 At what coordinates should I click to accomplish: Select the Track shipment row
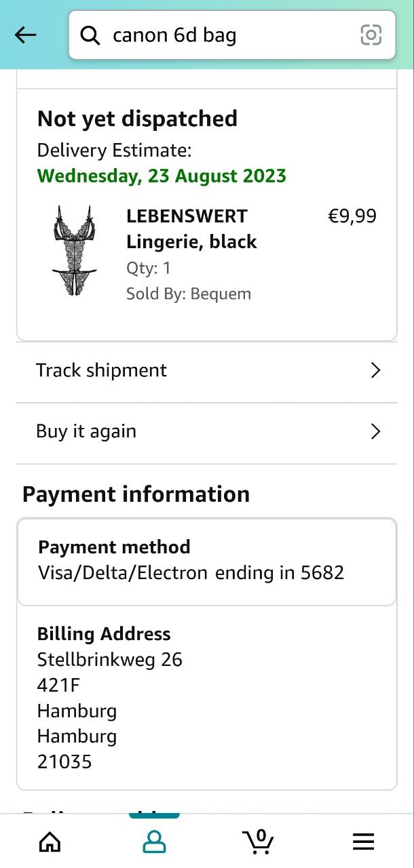pyautogui.click(x=204, y=370)
